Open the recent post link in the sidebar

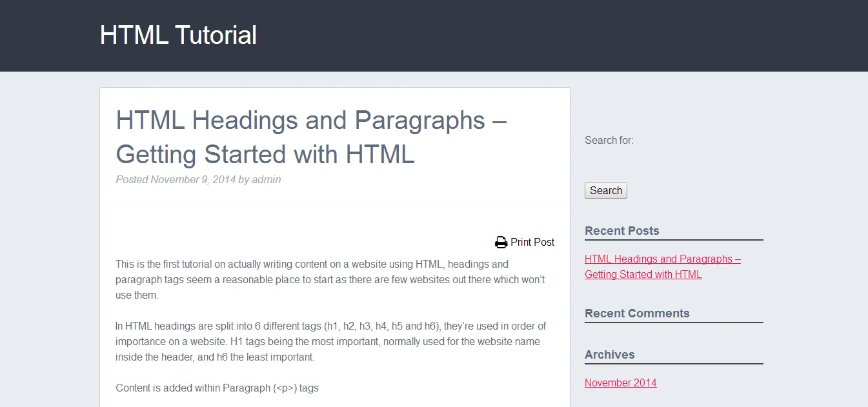click(x=663, y=266)
